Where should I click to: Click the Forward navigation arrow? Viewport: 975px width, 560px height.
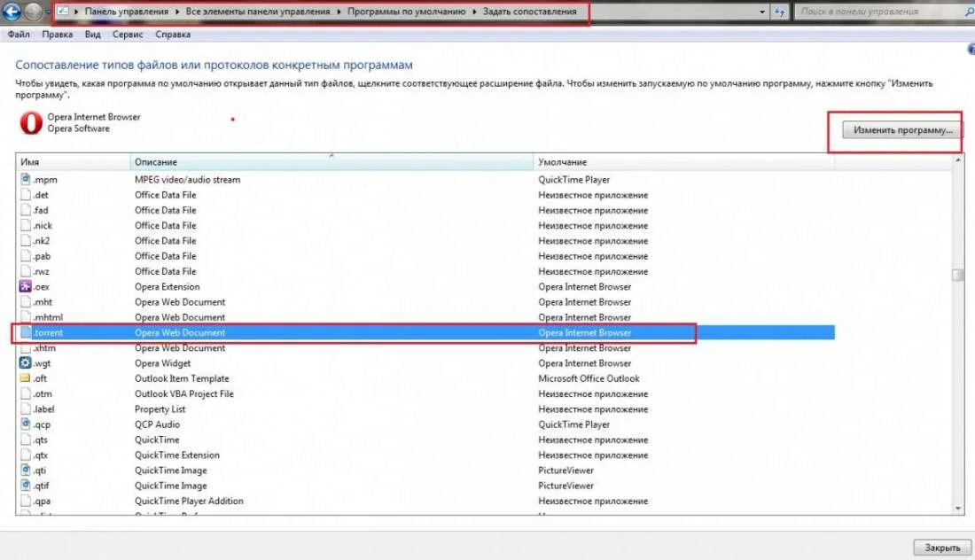click(x=34, y=11)
